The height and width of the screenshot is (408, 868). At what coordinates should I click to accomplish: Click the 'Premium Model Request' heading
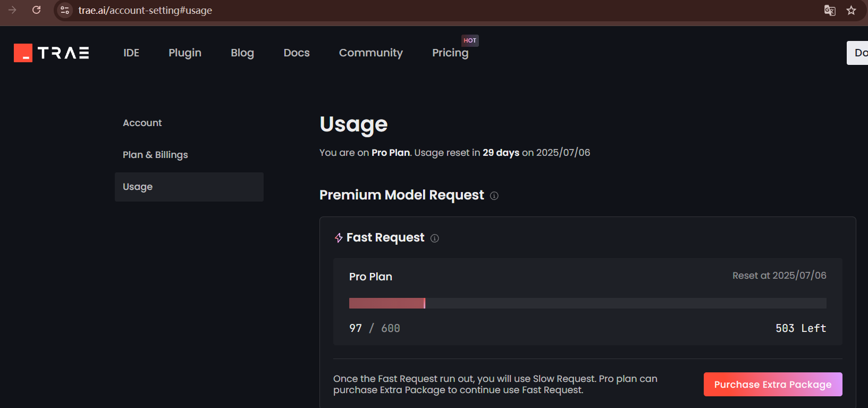(x=402, y=195)
